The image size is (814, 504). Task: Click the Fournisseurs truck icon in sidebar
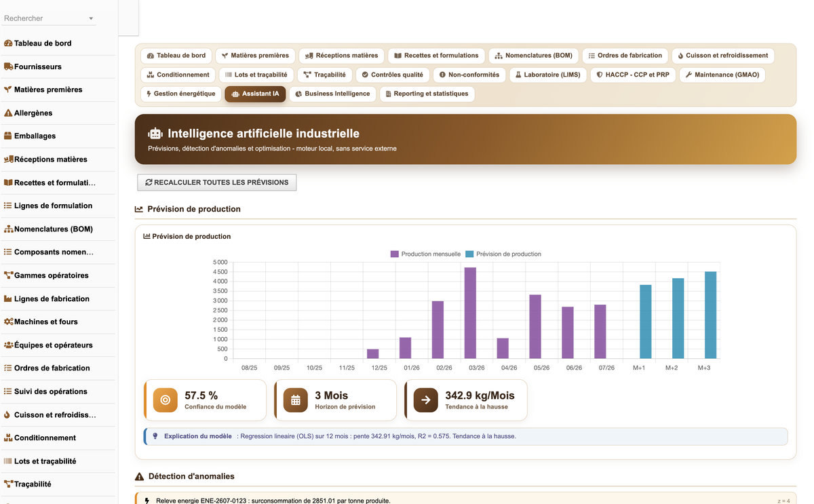click(x=8, y=66)
